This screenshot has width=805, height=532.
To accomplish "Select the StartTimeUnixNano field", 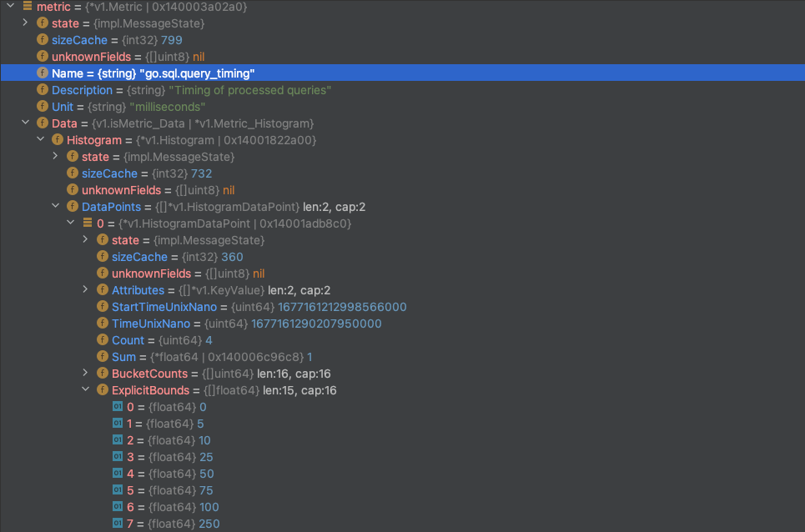I will 164,307.
